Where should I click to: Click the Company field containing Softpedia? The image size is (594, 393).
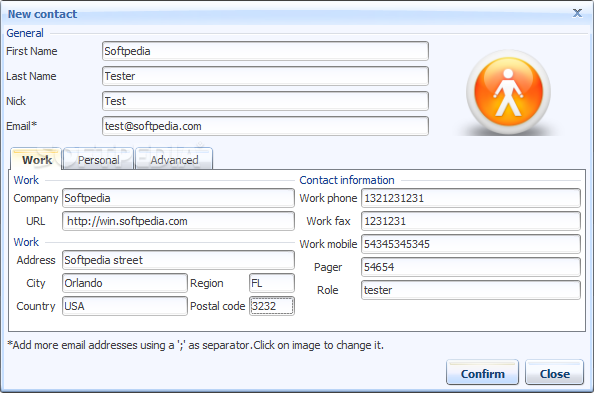(178, 198)
